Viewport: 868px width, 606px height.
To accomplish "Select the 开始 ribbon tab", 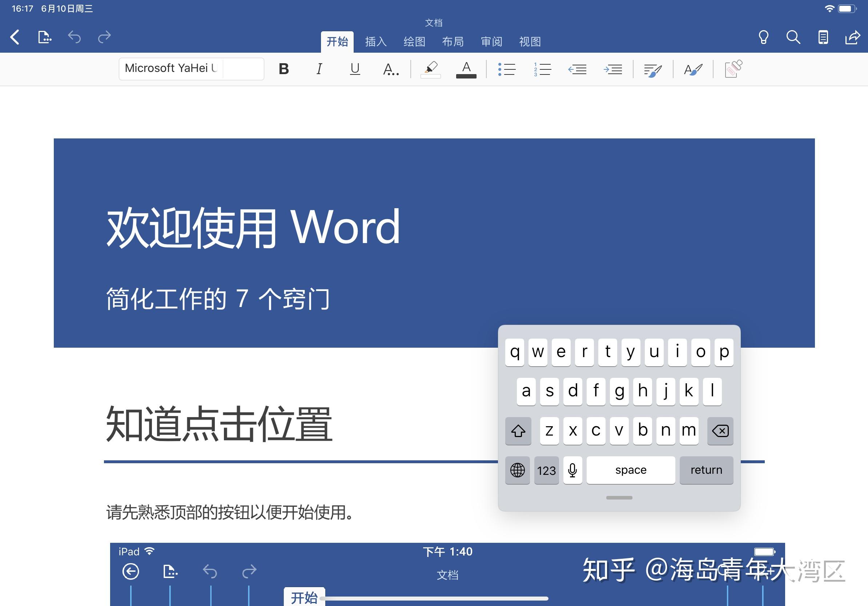I will pos(337,41).
